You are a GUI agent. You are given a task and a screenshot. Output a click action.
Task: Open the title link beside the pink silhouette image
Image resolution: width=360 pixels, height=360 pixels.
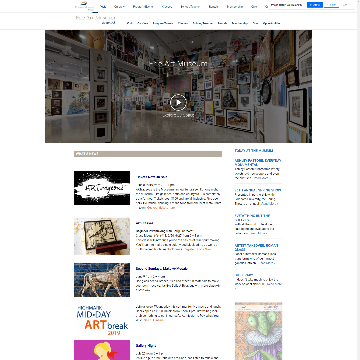tap(146, 346)
